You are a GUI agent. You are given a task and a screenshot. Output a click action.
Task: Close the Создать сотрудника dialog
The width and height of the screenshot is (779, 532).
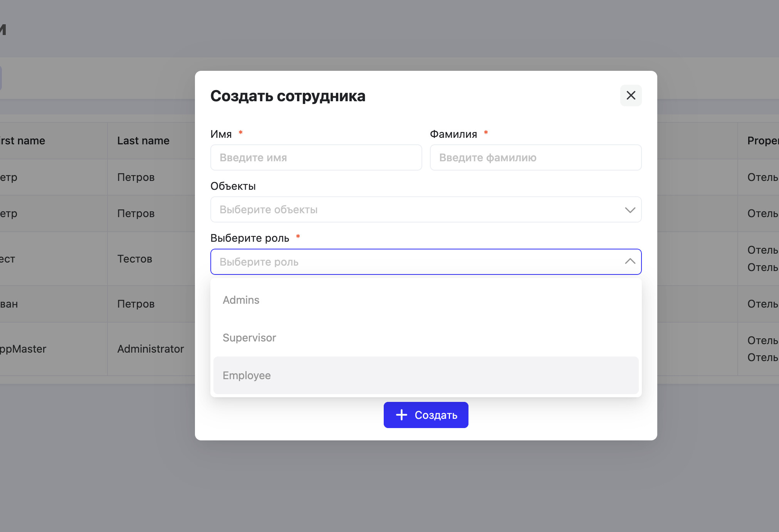(x=631, y=95)
